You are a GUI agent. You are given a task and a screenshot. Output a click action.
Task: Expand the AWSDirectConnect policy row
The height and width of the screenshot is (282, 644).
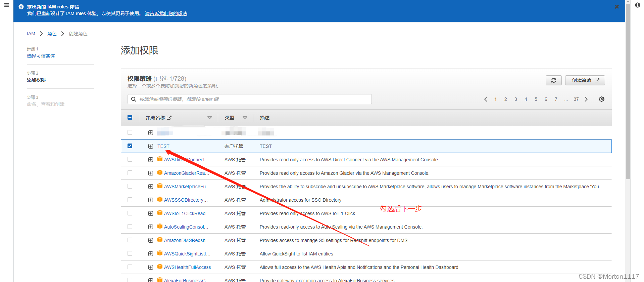tap(151, 160)
